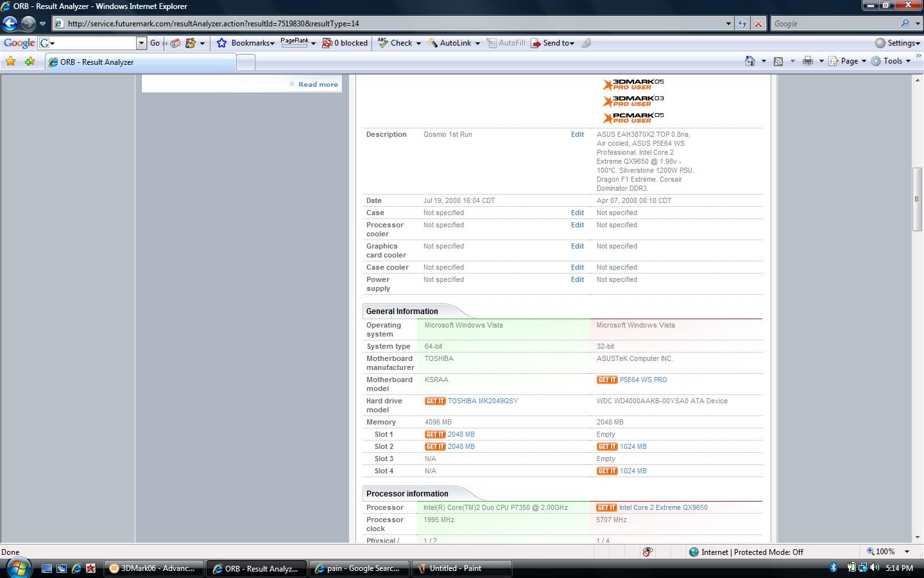Expand the address bar URL history dropdown
This screenshot has height=578, width=924.
tap(728, 24)
